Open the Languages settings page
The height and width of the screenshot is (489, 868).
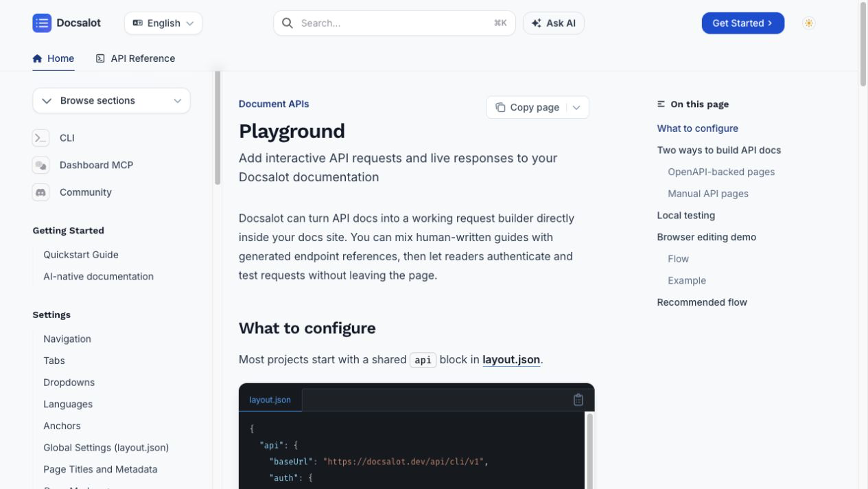(x=68, y=404)
